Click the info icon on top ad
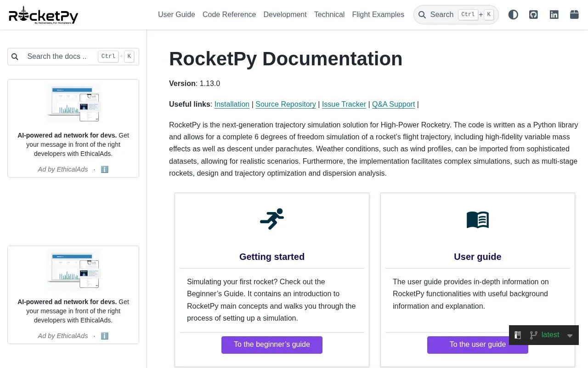588x368 pixels. click(x=104, y=169)
